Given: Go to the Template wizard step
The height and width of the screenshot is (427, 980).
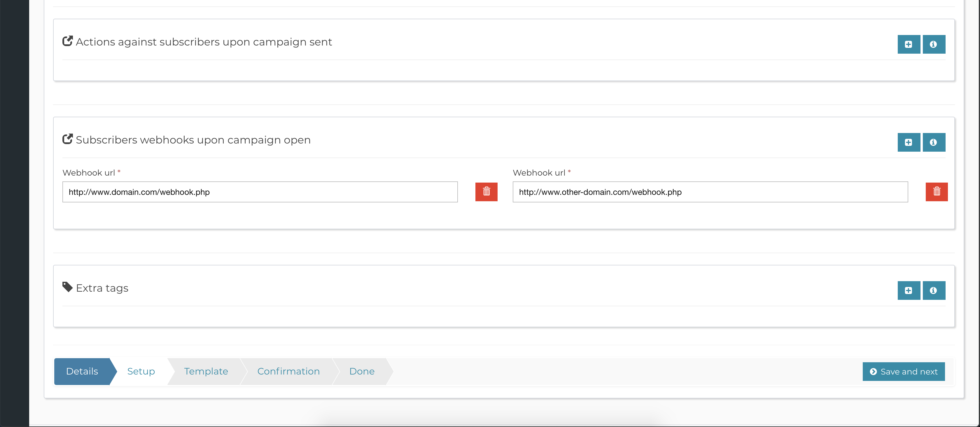Looking at the screenshot, I should (x=206, y=371).
